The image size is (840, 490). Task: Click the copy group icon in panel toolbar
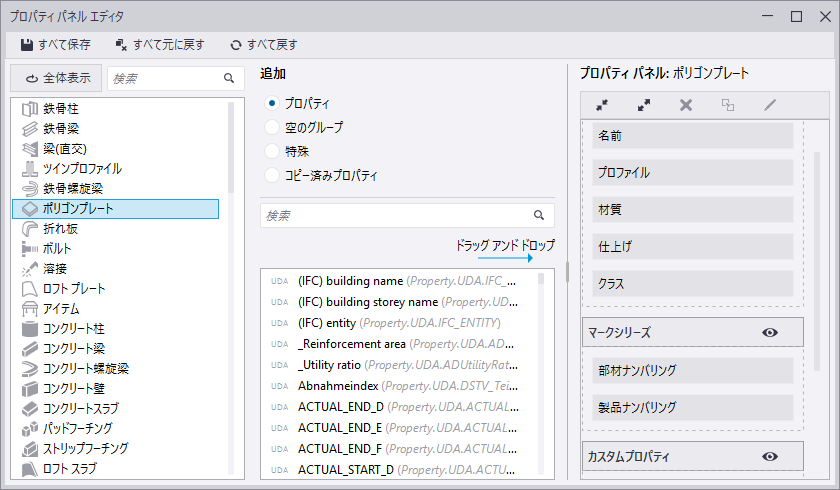point(728,104)
